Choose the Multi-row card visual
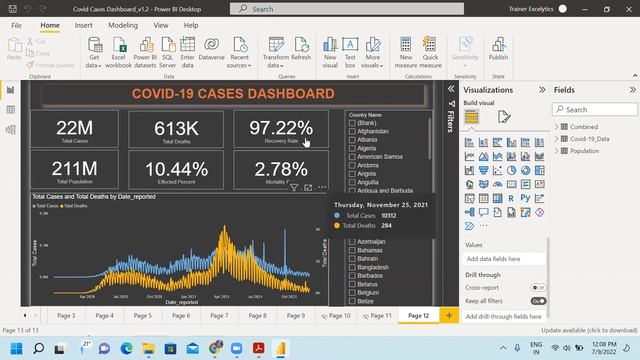640x360 pixels. point(526,184)
